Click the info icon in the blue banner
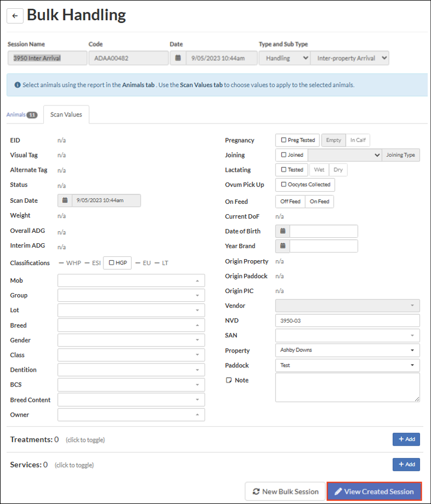This screenshot has height=504, width=431. click(x=18, y=85)
